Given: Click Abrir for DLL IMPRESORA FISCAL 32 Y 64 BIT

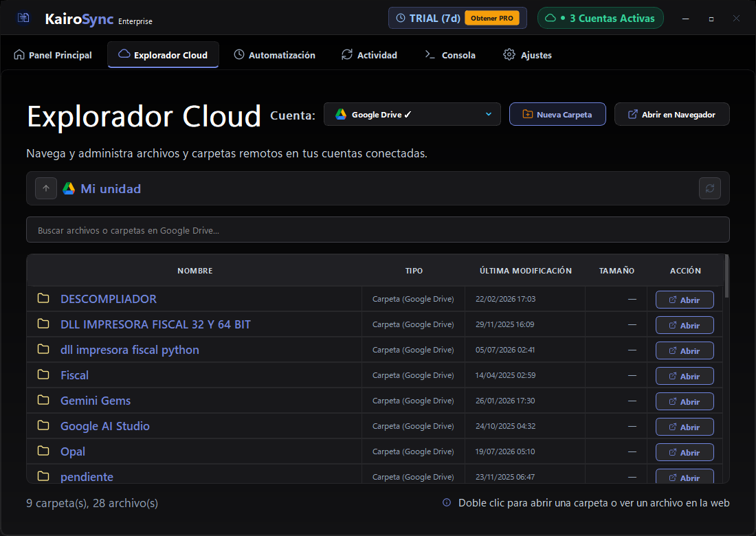Looking at the screenshot, I should pyautogui.click(x=685, y=325).
